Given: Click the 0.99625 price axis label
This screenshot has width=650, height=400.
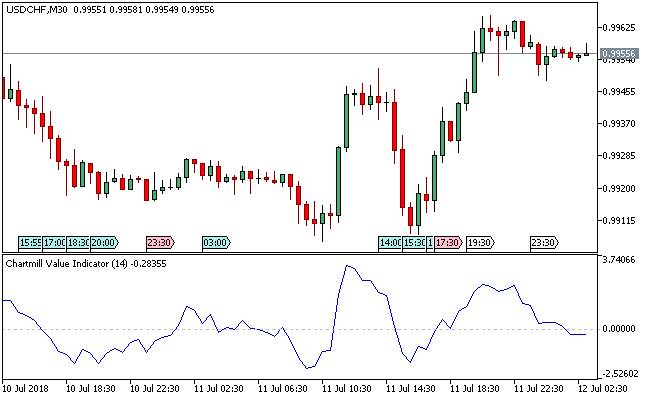Looking at the screenshot, I should coord(622,27).
